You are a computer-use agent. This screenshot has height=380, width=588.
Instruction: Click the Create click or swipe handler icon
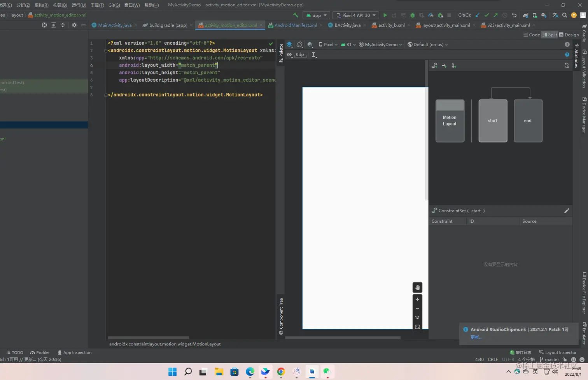454,66
